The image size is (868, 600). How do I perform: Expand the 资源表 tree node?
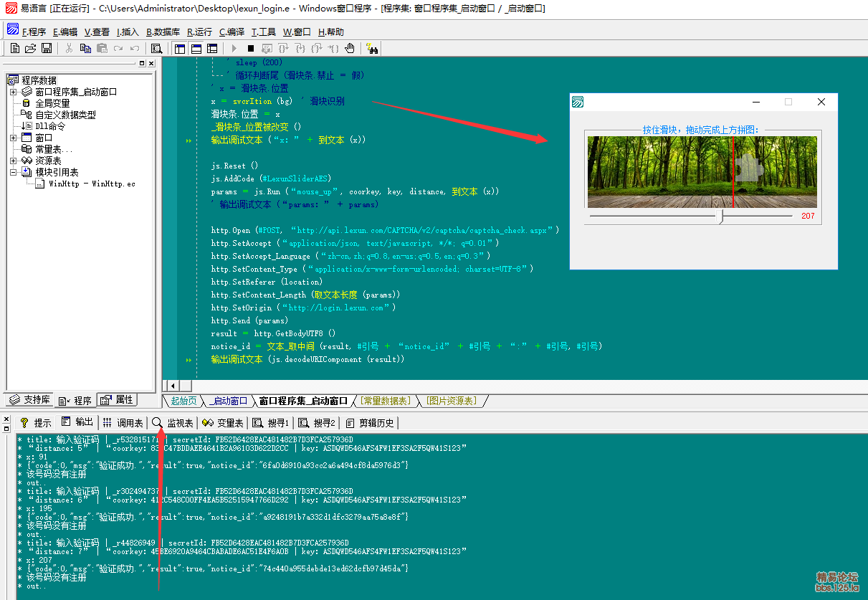pos(13,161)
